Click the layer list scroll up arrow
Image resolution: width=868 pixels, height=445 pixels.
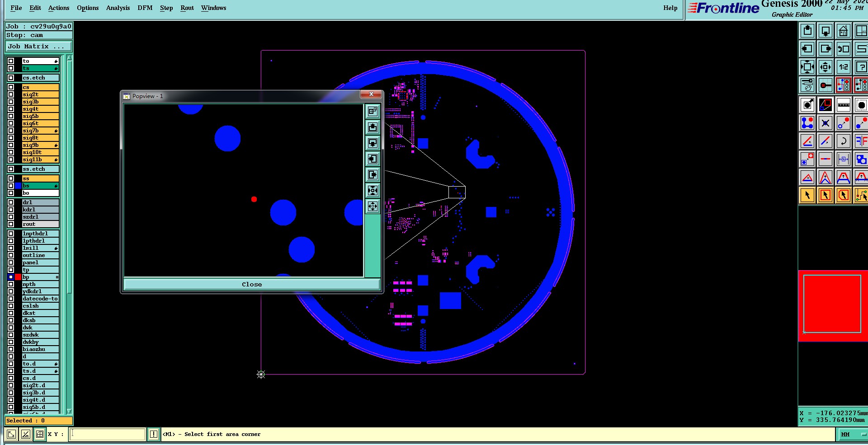[69, 58]
